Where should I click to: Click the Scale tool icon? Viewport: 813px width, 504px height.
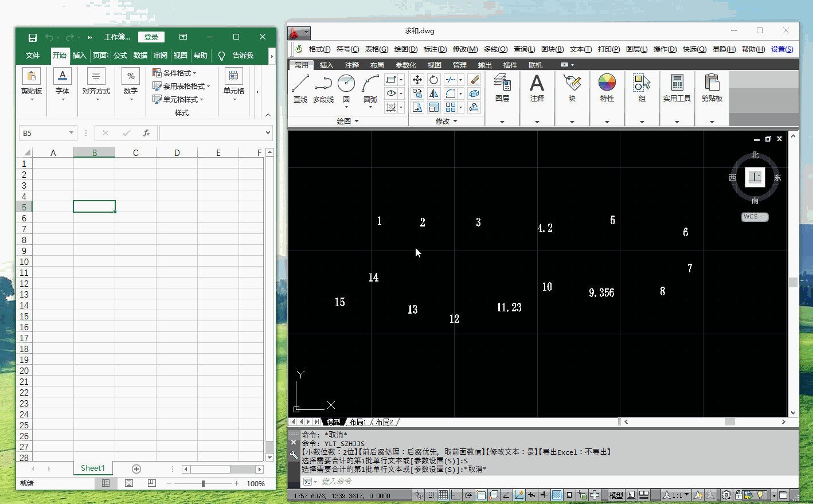click(434, 107)
